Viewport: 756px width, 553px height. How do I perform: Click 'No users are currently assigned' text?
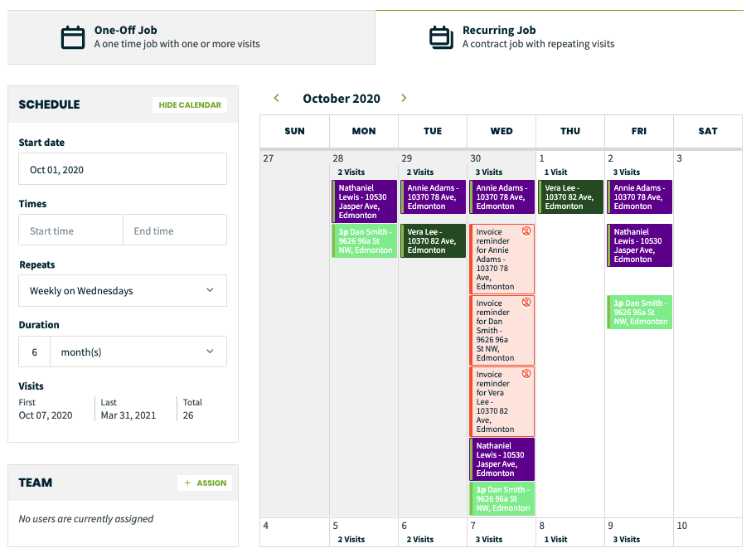pos(86,519)
